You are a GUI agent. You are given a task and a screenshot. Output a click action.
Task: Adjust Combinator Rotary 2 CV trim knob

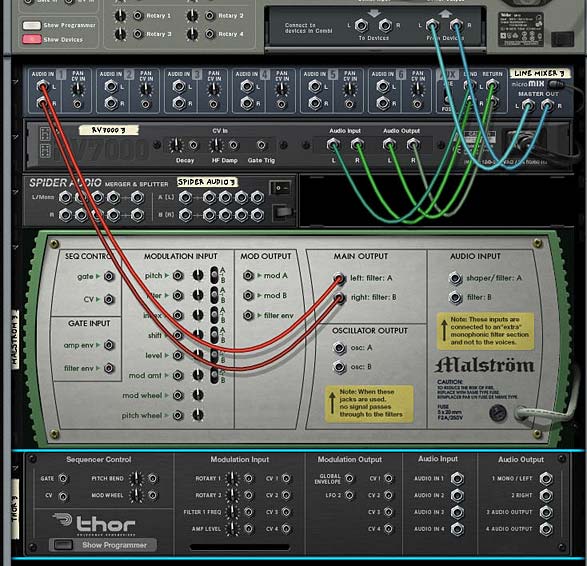(192, 16)
